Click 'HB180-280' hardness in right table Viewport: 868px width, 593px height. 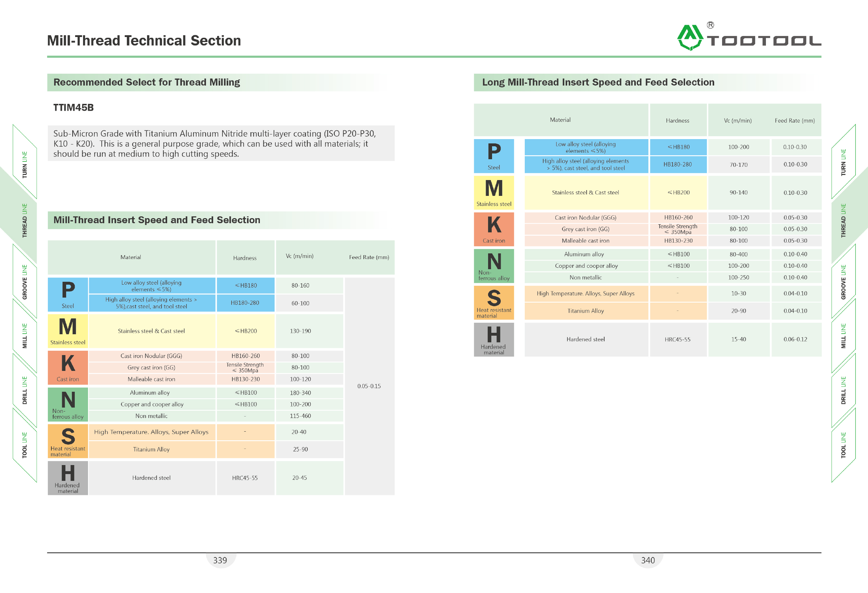[x=677, y=164]
